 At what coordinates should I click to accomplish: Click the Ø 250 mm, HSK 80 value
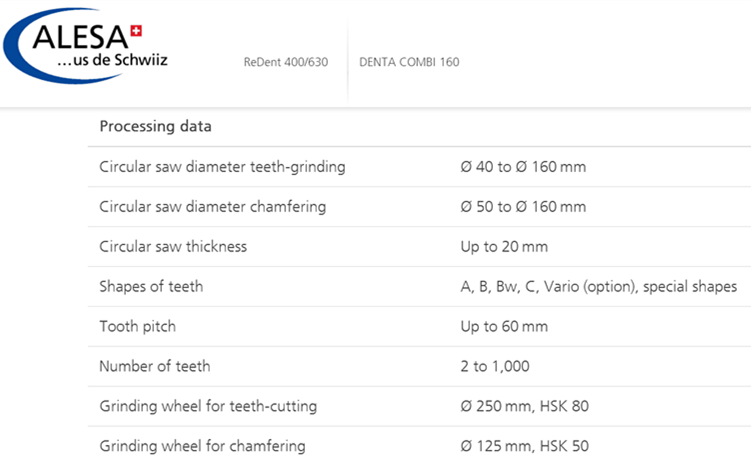point(524,406)
